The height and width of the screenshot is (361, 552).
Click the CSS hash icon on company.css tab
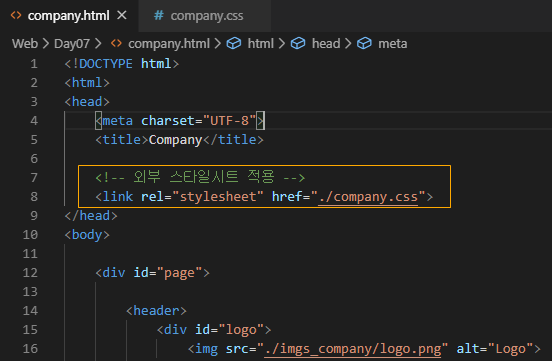pyautogui.click(x=159, y=15)
